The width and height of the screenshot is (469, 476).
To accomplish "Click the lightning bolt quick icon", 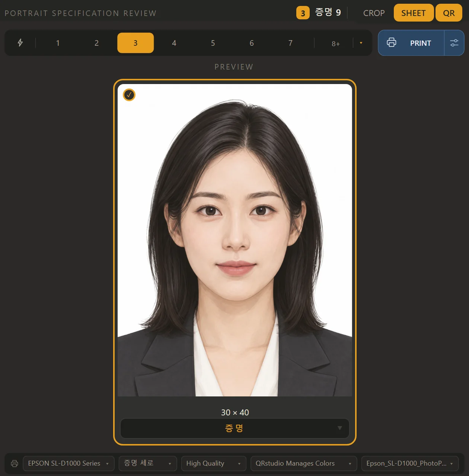I will 20,43.
